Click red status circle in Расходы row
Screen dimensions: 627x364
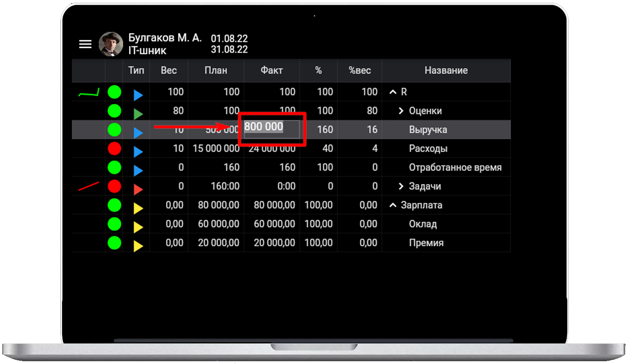click(114, 149)
